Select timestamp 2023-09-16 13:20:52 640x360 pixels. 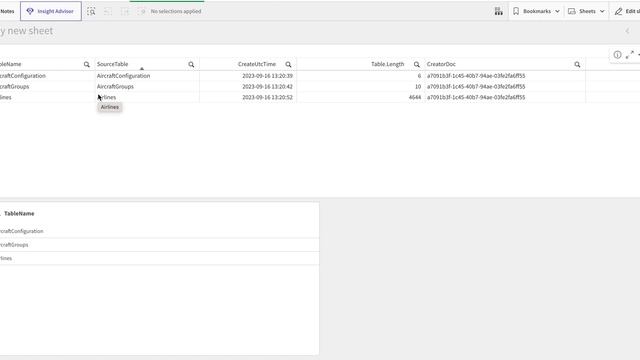[267, 97]
